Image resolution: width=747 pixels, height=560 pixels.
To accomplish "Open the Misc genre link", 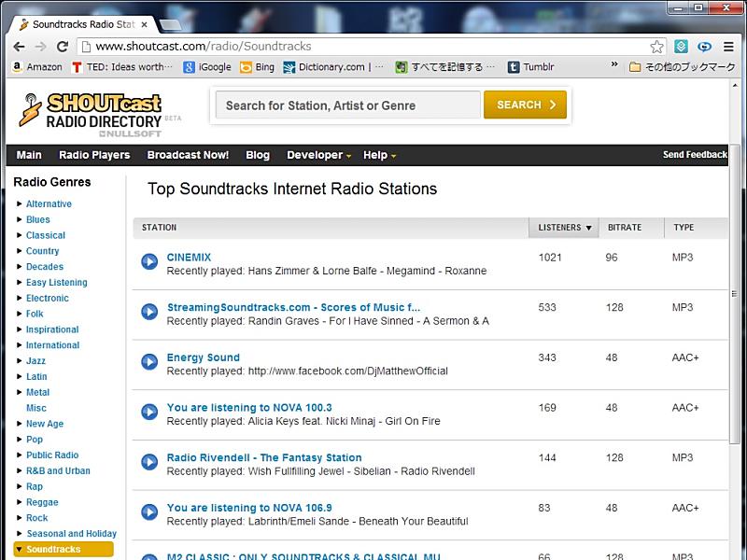I will tap(36, 408).
